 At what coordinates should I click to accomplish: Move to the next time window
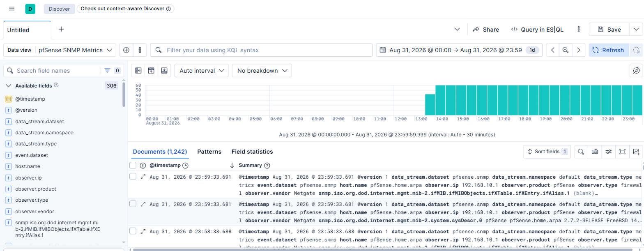(x=578, y=50)
